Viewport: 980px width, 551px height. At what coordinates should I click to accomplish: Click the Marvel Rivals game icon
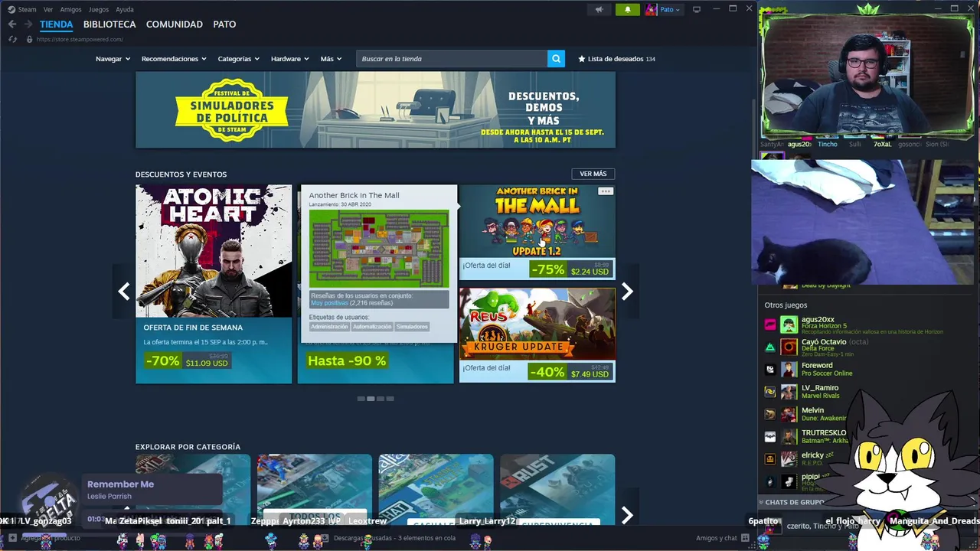tap(770, 392)
